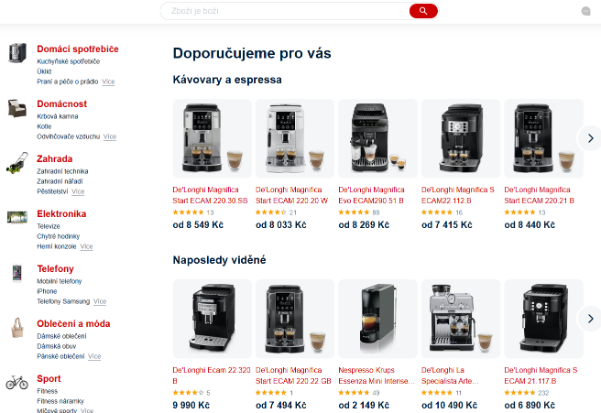Expand Více under Elektronika

87,246
